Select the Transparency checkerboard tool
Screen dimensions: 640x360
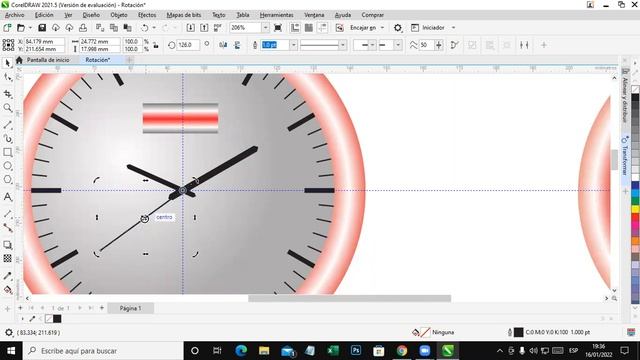[x=7, y=258]
